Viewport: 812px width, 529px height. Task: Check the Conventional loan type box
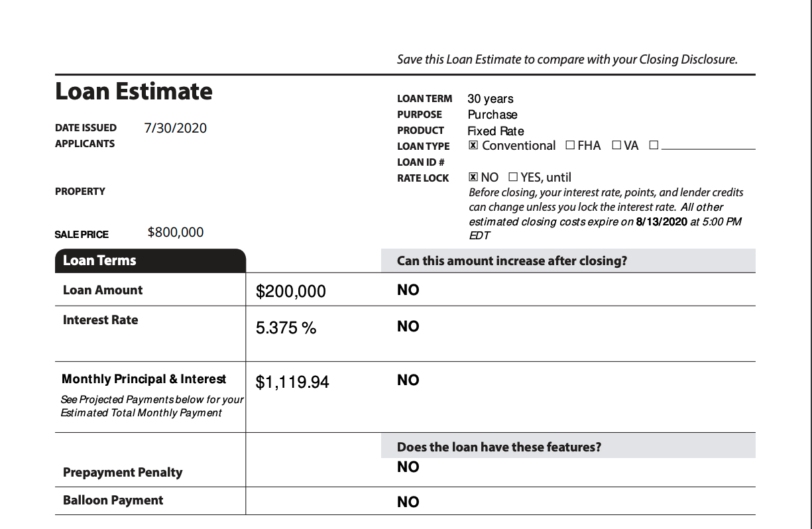[x=473, y=146]
